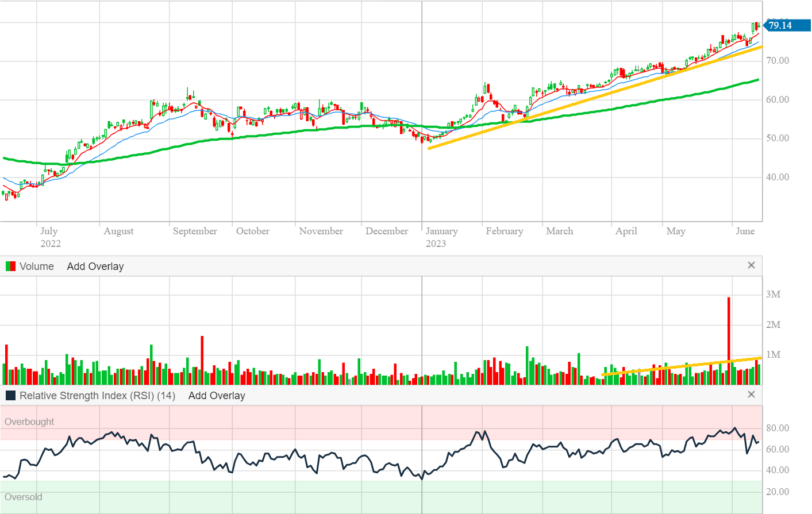Click Add Overlay in the RSI panel

click(x=217, y=396)
